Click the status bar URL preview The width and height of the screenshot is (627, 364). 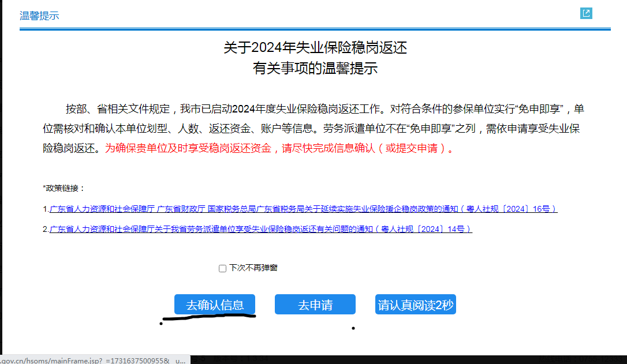coord(92,359)
